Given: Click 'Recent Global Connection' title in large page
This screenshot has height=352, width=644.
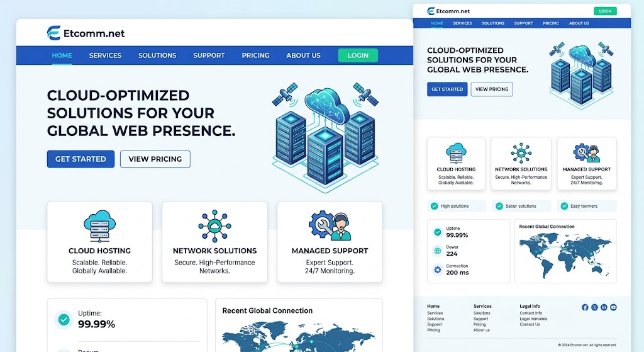Looking at the screenshot, I should pos(267,311).
